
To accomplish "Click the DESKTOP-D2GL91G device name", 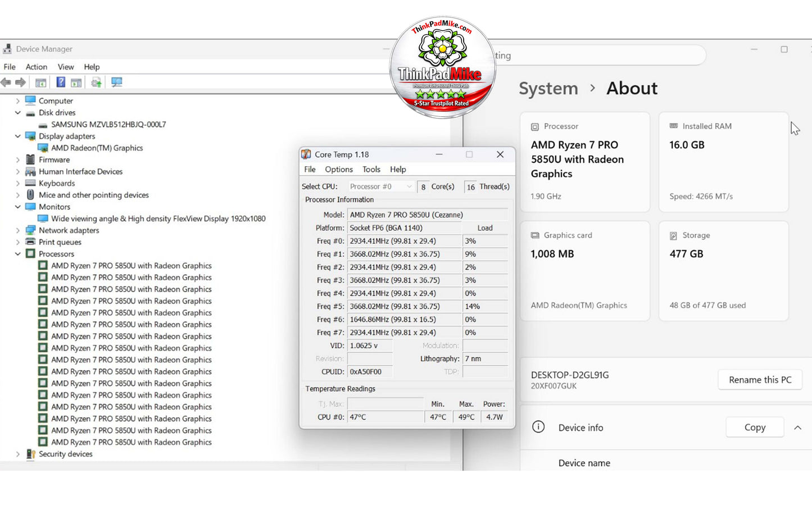I will pos(570,375).
